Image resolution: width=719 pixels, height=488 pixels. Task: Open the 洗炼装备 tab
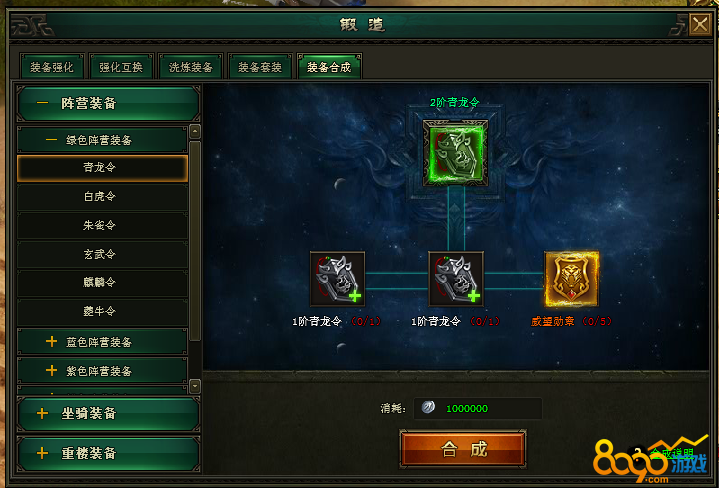tap(190, 67)
